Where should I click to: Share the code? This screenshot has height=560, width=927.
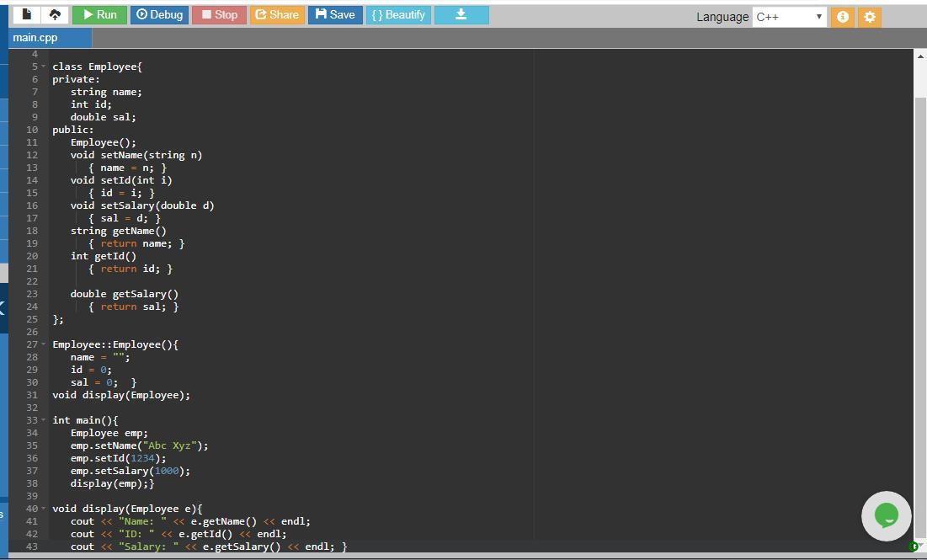(x=277, y=15)
